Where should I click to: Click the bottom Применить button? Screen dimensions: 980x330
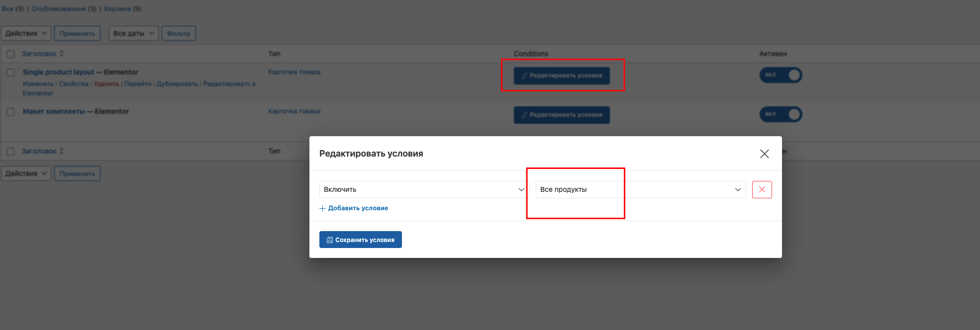point(77,173)
